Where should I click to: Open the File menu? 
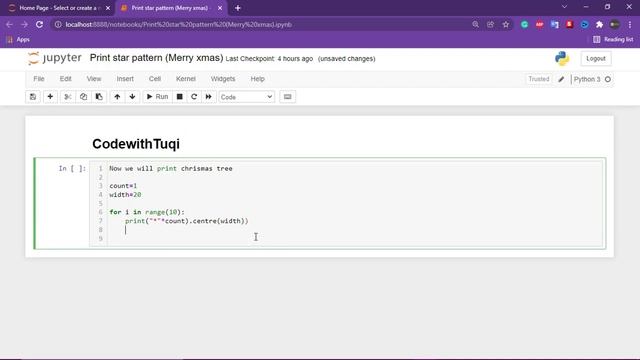click(x=39, y=79)
